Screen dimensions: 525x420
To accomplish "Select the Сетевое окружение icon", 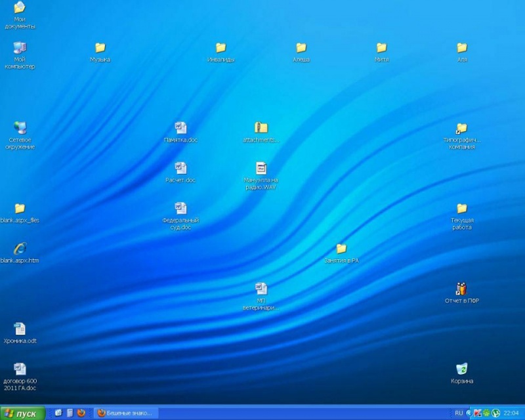I will 20,128.
